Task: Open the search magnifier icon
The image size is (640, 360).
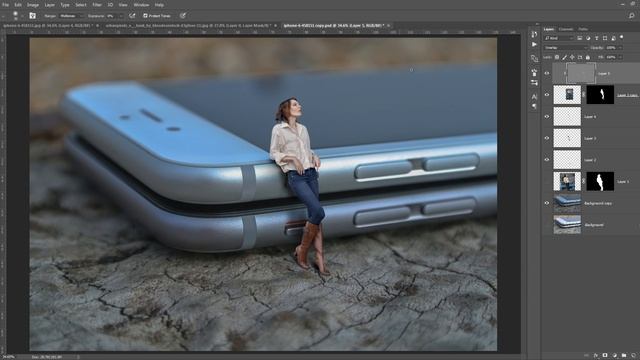Action: 632,16
